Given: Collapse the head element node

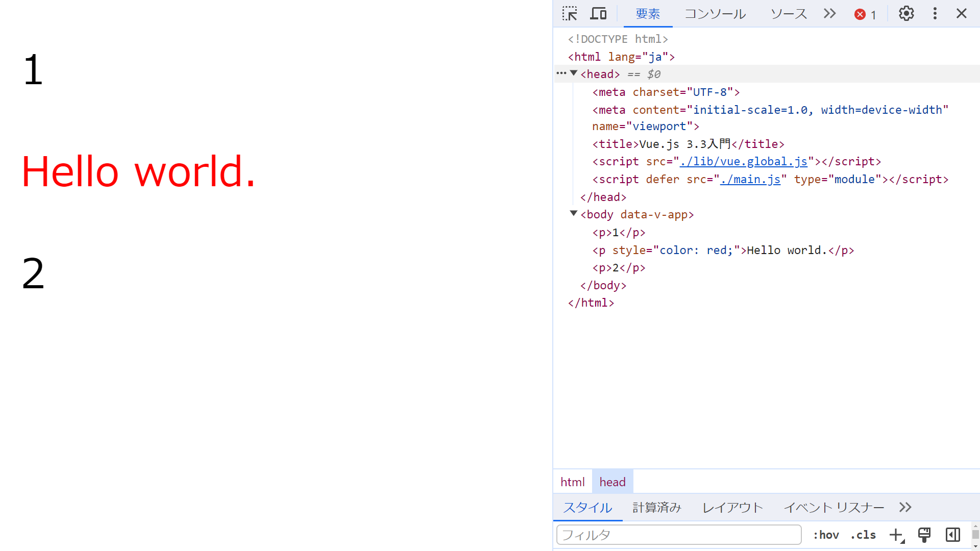Looking at the screenshot, I should (574, 73).
